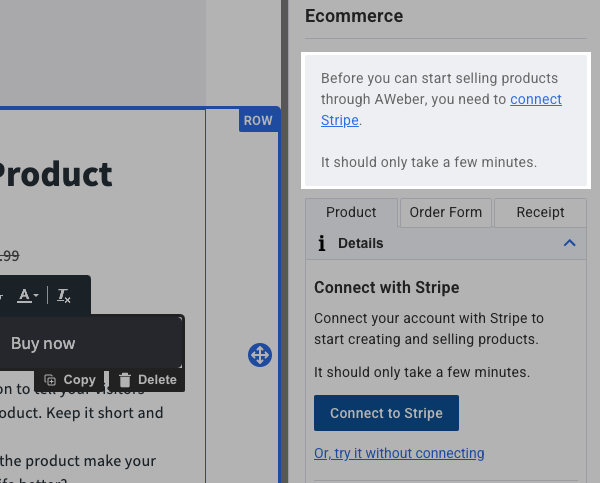
Task: Select the Product heading text
Action: tap(55, 174)
